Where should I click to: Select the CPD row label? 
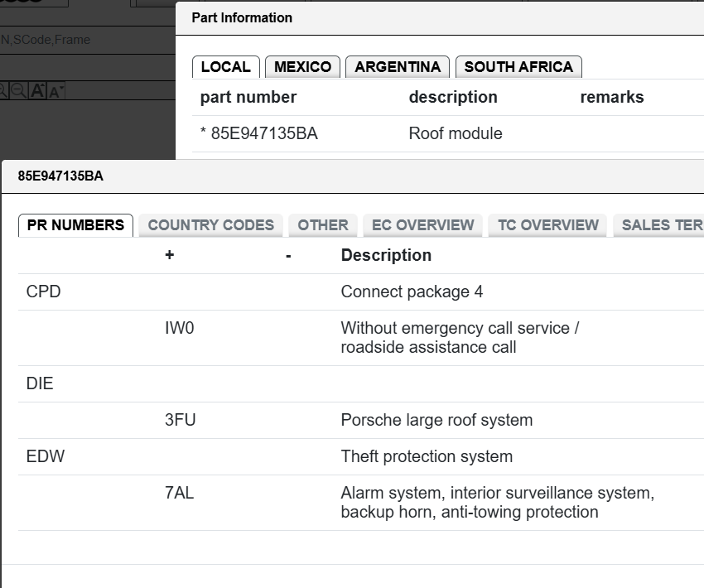(x=44, y=292)
